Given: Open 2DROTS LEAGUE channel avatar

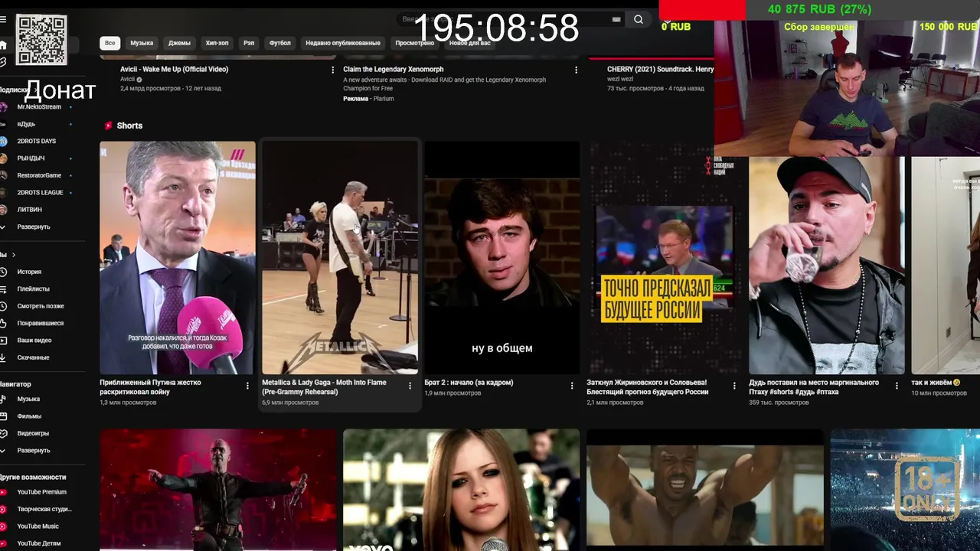Looking at the screenshot, I should 4,193.
